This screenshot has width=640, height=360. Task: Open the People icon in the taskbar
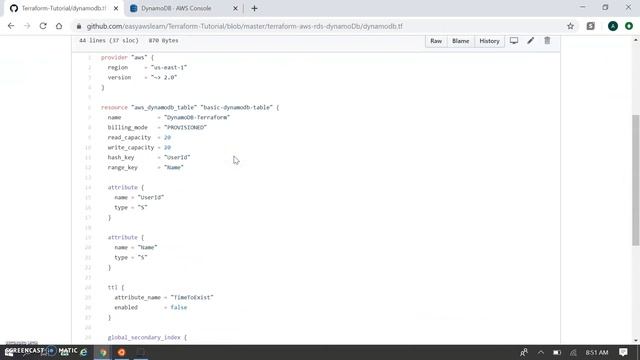(524, 352)
